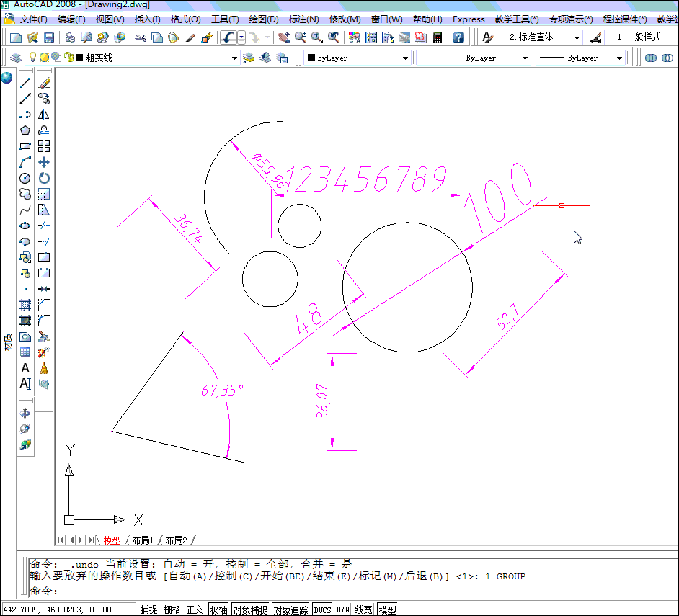Select the Mirror modify tool
The width and height of the screenshot is (679, 616).
pos(44,115)
